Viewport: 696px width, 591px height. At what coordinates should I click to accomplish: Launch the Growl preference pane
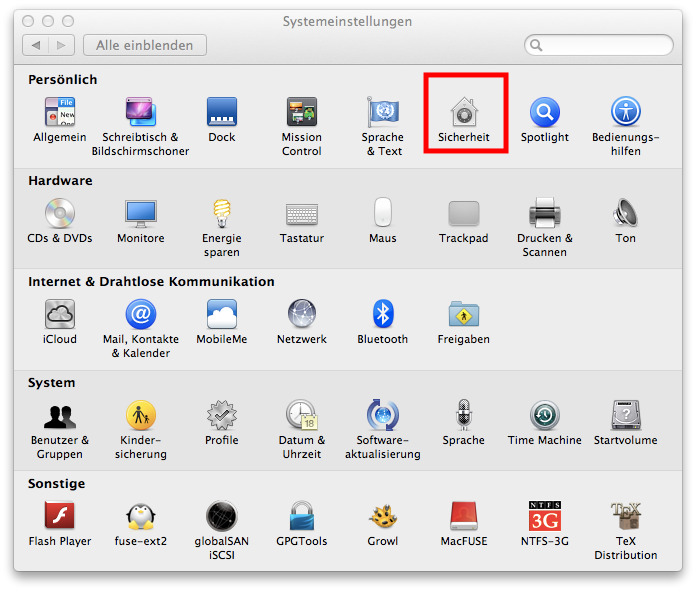pyautogui.click(x=383, y=516)
